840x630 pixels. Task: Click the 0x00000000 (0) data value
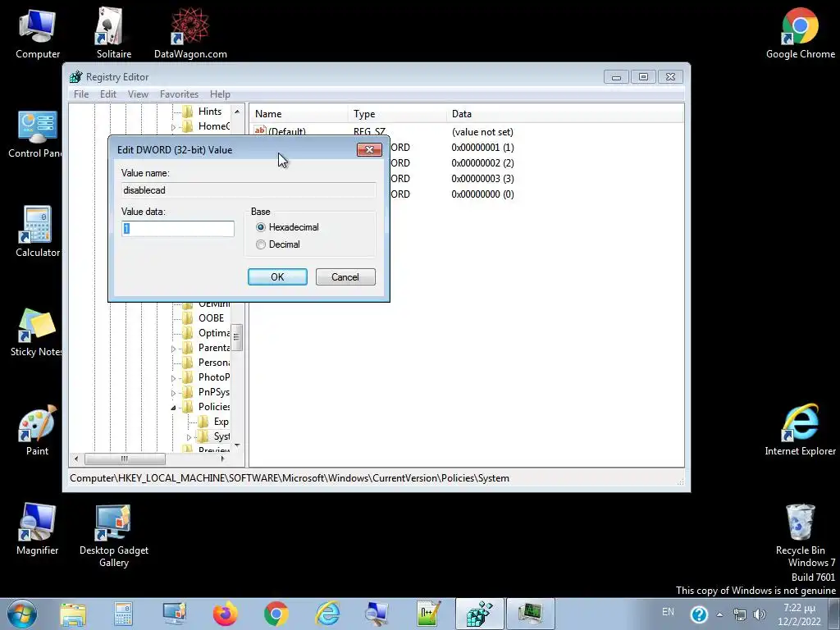(x=482, y=194)
